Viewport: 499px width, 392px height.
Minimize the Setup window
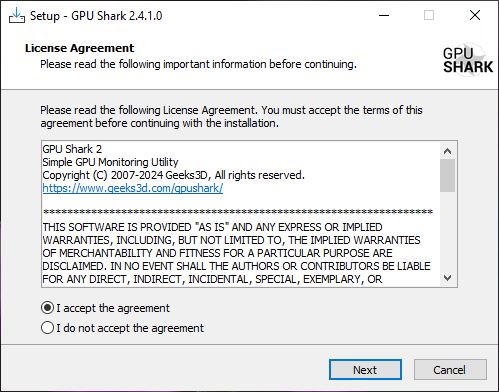click(384, 15)
